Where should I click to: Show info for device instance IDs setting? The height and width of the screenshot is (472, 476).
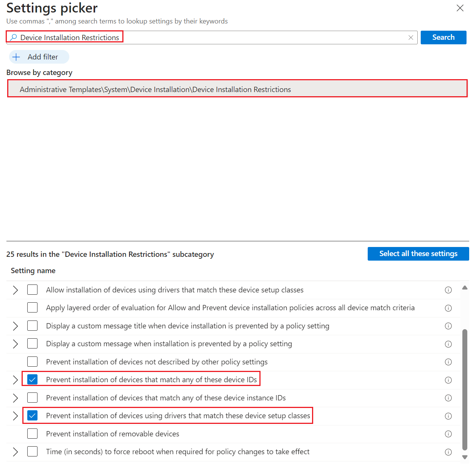[x=448, y=398]
